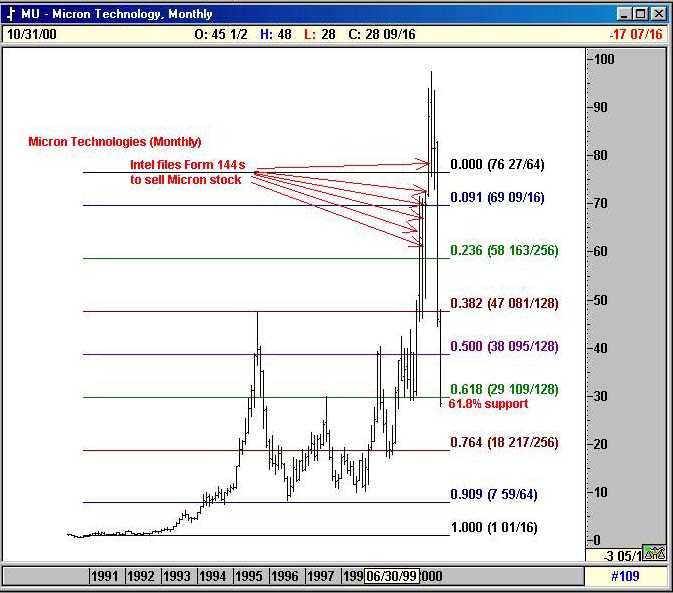Select the #109 bar number field
Image resolution: width=673 pixels, height=593 pixels.
tap(625, 576)
